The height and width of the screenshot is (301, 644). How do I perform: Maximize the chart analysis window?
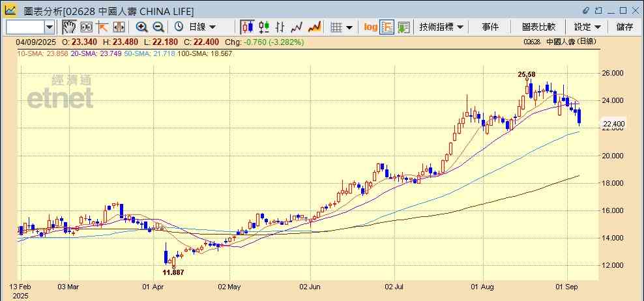pyautogui.click(x=623, y=10)
